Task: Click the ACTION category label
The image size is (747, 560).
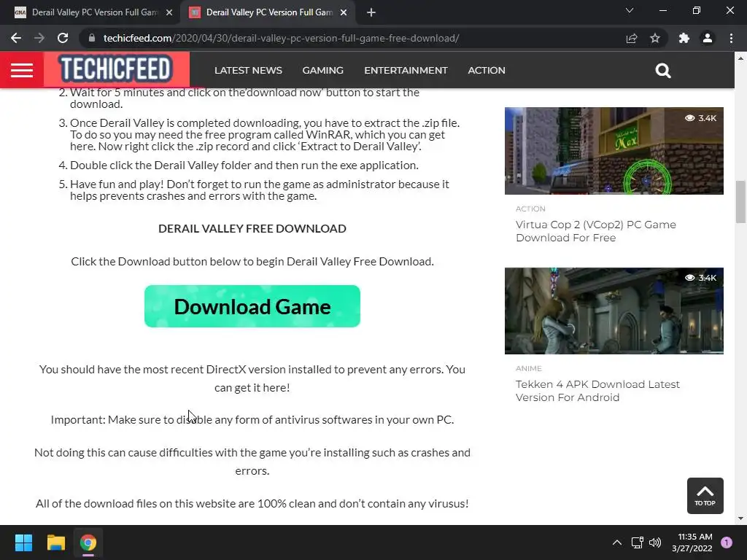Action: coord(530,209)
